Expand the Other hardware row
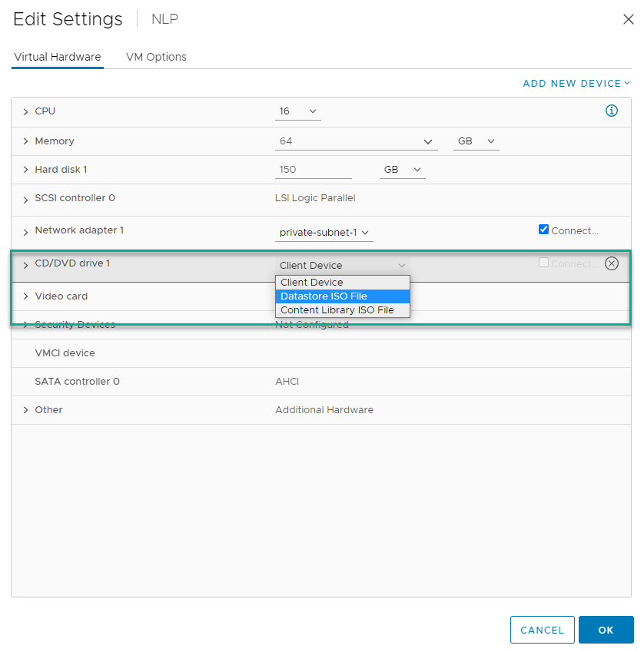Viewport: 644px width, 652px height. click(25, 410)
